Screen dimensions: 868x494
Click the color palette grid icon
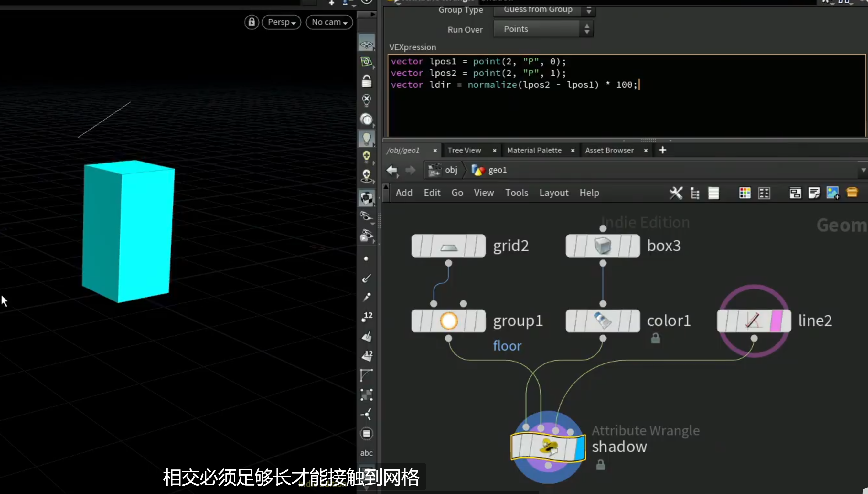(x=745, y=193)
